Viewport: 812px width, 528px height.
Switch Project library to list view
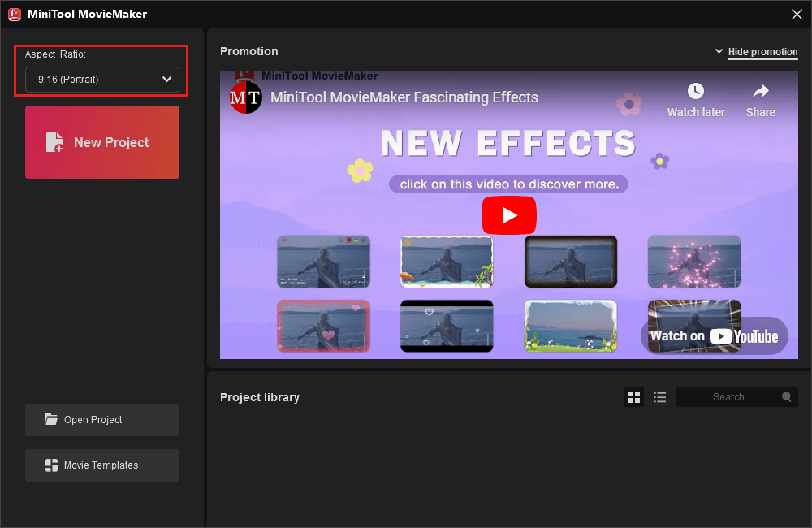pyautogui.click(x=659, y=397)
